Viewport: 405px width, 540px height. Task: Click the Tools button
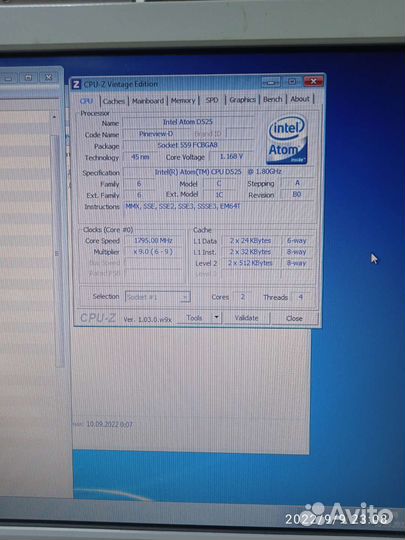pyautogui.click(x=194, y=318)
